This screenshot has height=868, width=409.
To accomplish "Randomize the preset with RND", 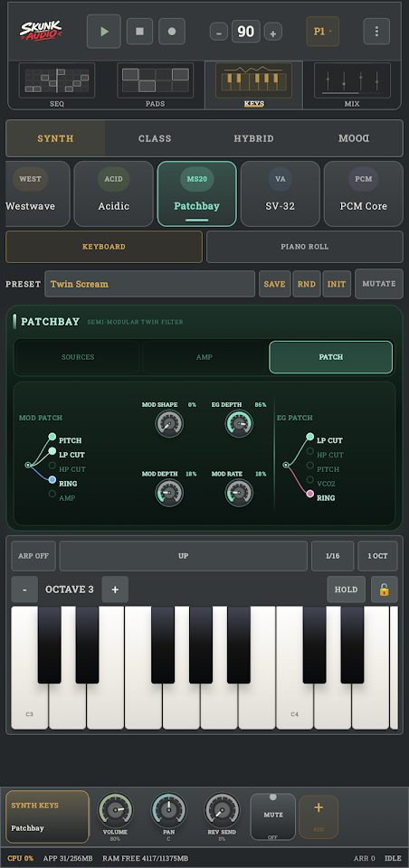I will [x=307, y=284].
